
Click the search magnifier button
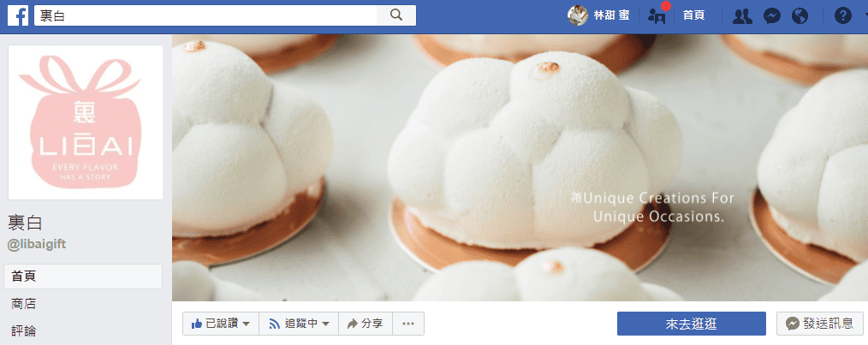[x=396, y=15]
